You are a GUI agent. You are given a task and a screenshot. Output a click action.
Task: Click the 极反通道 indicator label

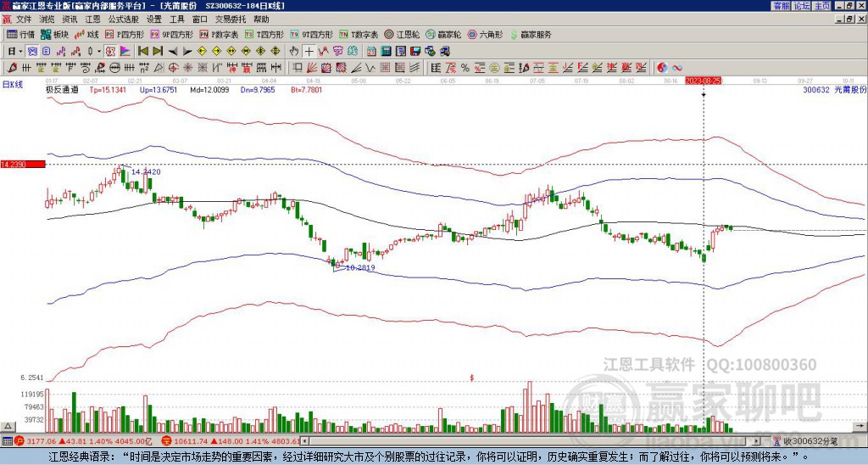(61, 89)
